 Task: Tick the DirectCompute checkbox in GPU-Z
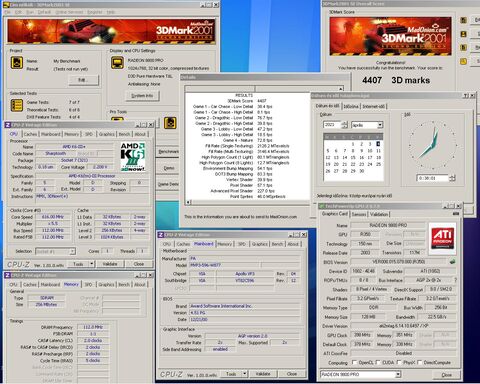419,362
